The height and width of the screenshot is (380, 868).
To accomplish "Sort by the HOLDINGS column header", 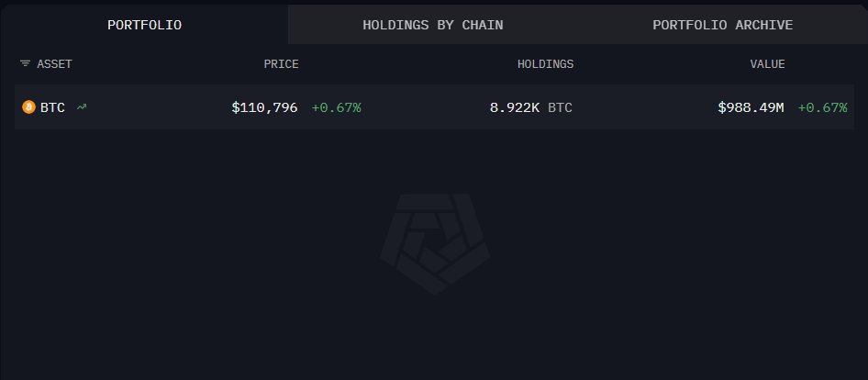I will tap(545, 64).
